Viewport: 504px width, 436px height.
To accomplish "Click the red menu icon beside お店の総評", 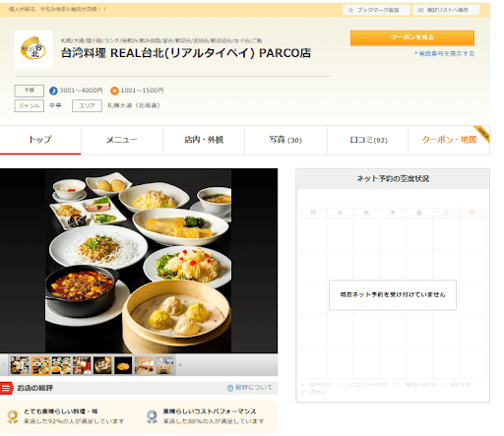I will click(6, 388).
